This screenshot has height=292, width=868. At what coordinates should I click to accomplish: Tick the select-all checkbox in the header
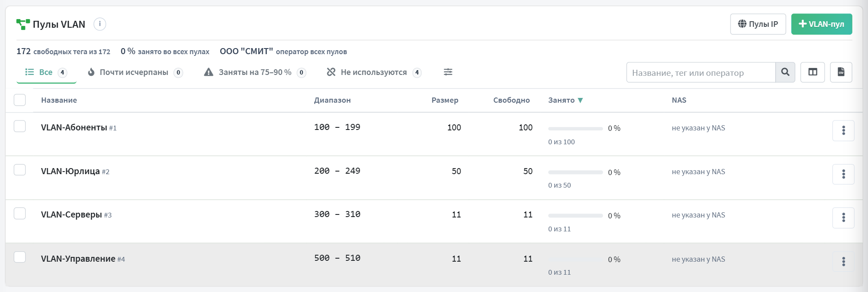tap(20, 100)
